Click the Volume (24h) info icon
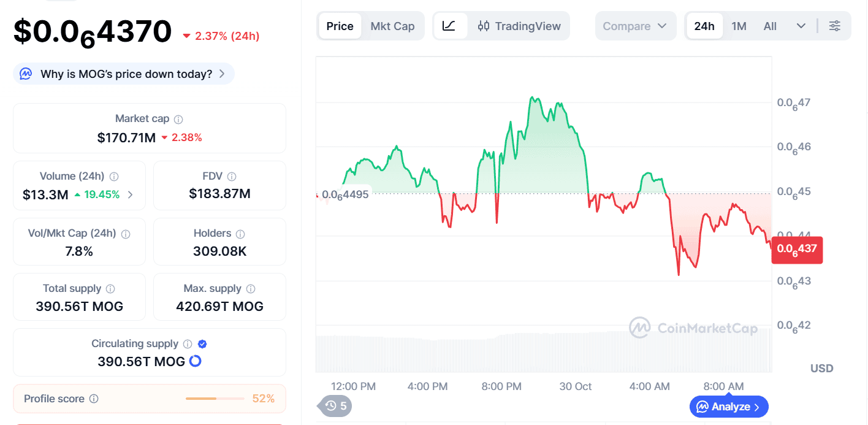868x425 pixels. pos(114,177)
